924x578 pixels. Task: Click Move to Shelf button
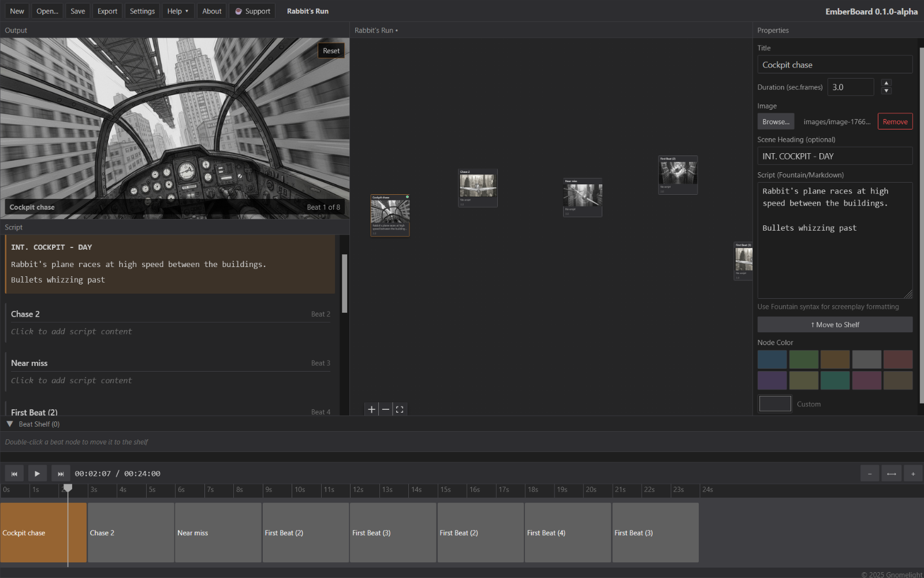tap(834, 324)
